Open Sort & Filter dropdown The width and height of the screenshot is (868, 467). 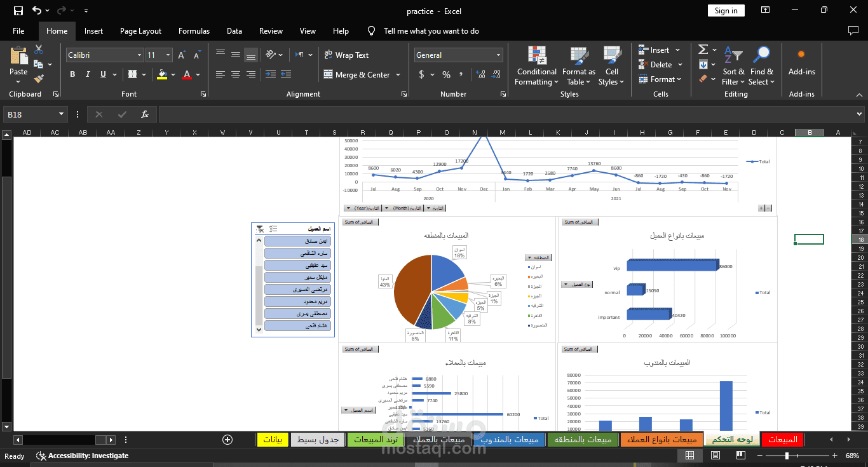click(734, 65)
